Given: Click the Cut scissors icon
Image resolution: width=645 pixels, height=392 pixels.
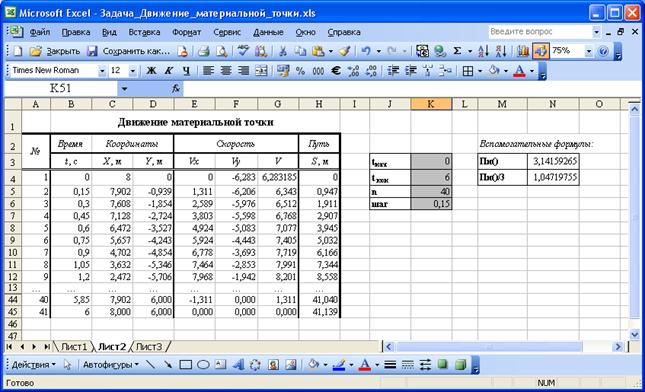Looking at the screenshot, I should (283, 51).
